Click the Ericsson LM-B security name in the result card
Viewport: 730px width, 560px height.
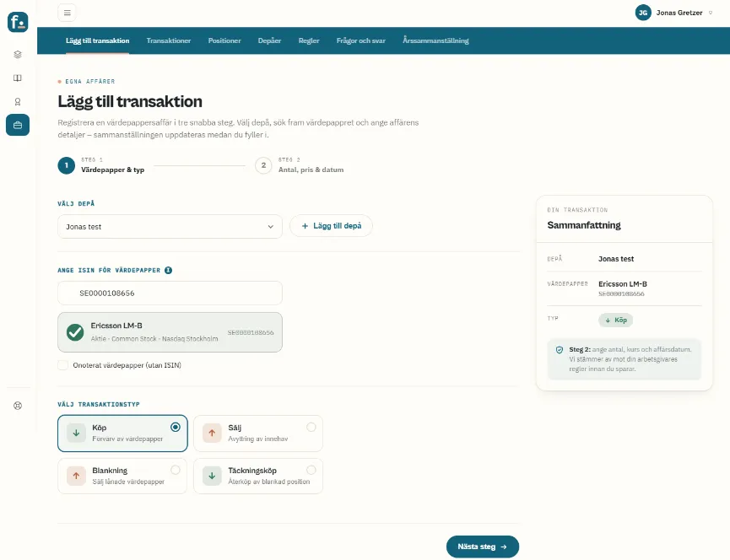click(116, 326)
